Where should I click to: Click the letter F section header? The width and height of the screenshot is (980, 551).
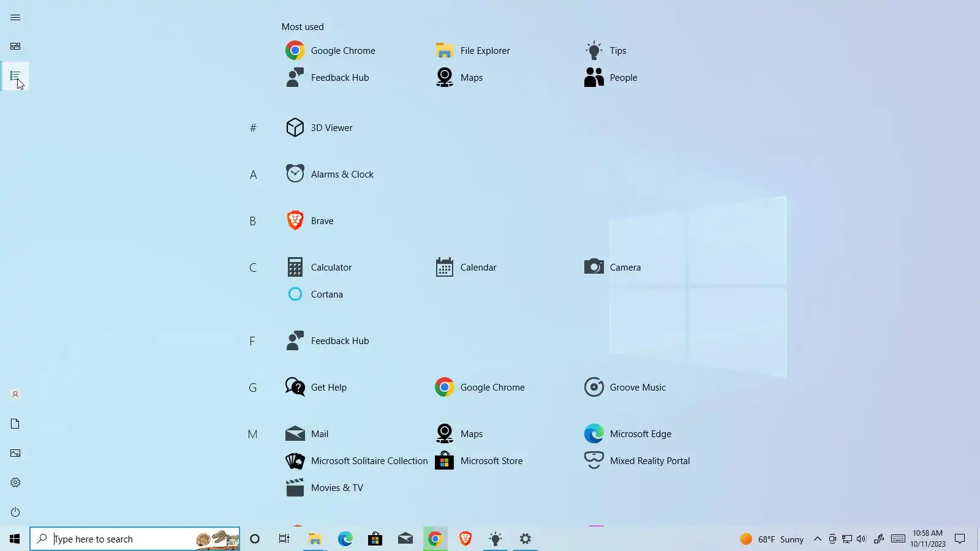coord(253,341)
